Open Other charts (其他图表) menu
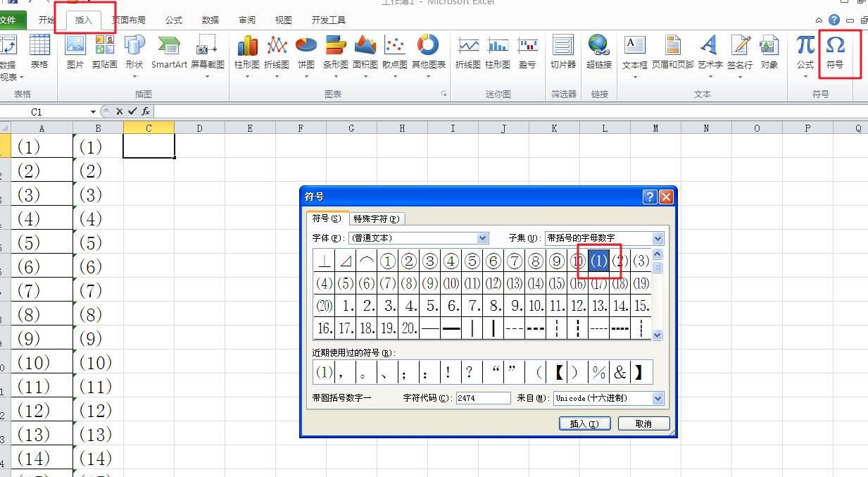The height and width of the screenshot is (477, 868). click(x=428, y=56)
